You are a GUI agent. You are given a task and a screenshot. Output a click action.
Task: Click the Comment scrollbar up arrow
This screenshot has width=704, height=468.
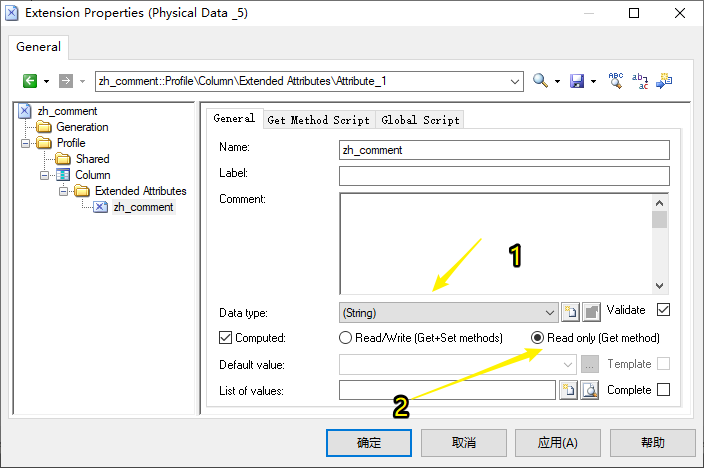659,203
